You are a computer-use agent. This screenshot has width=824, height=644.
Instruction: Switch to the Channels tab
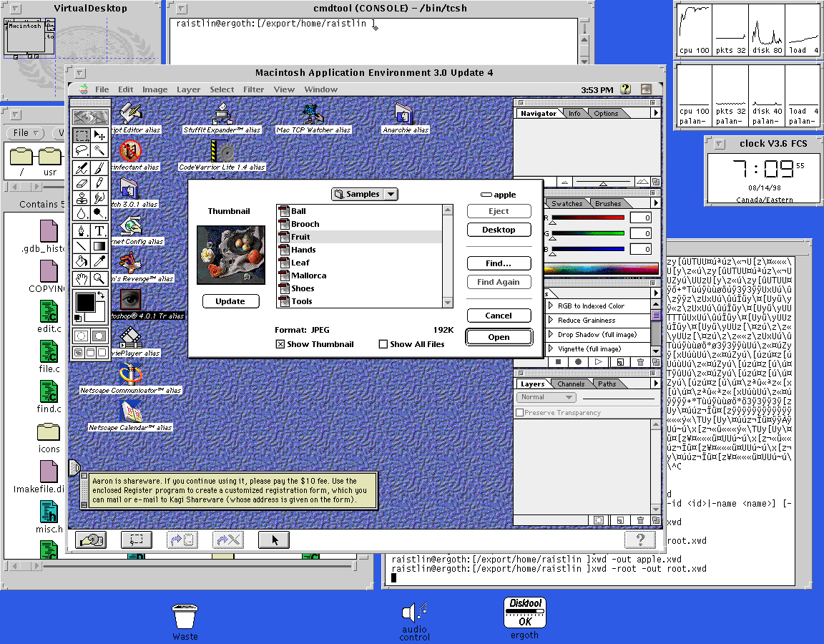click(x=571, y=384)
